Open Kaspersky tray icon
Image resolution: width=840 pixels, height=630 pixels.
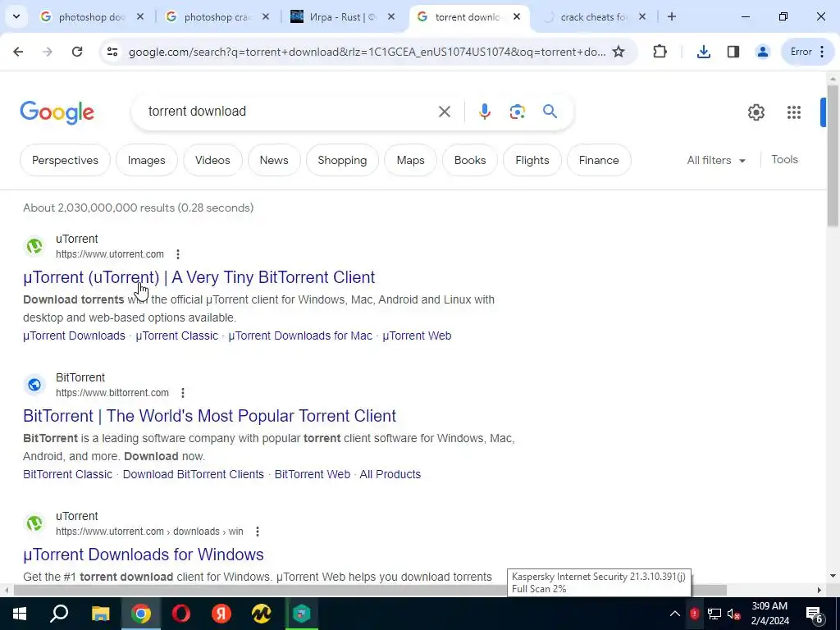[x=694, y=614]
